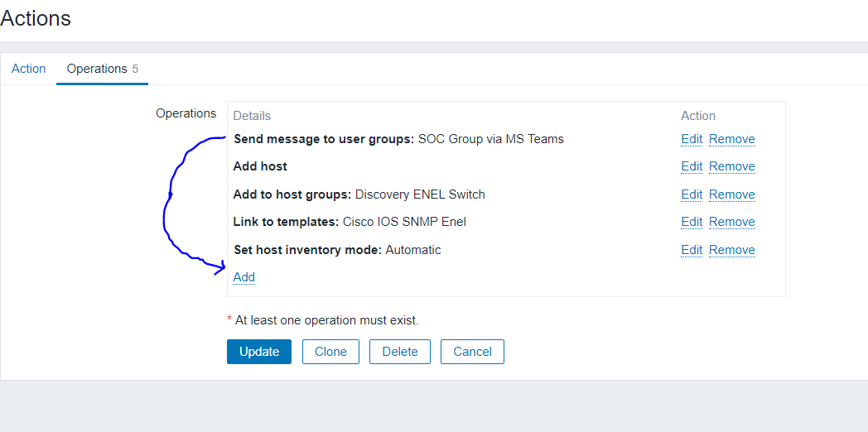Edit the Send message to user groups operation
Screen dimensions: 868x432
(692, 139)
